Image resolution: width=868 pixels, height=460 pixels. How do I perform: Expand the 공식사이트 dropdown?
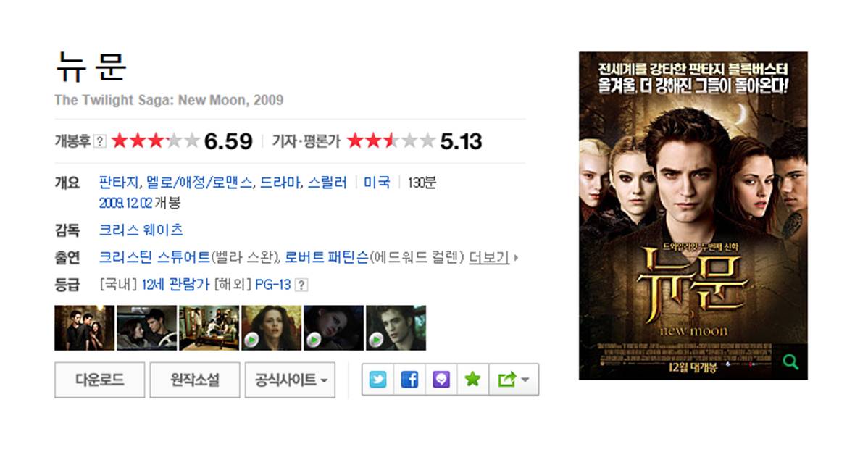click(290, 380)
